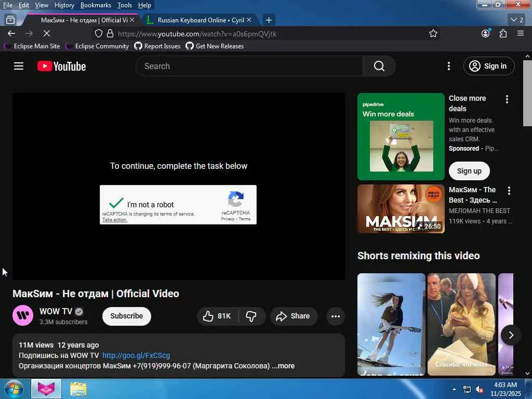Click the tracking protection shield icon

[98, 33]
